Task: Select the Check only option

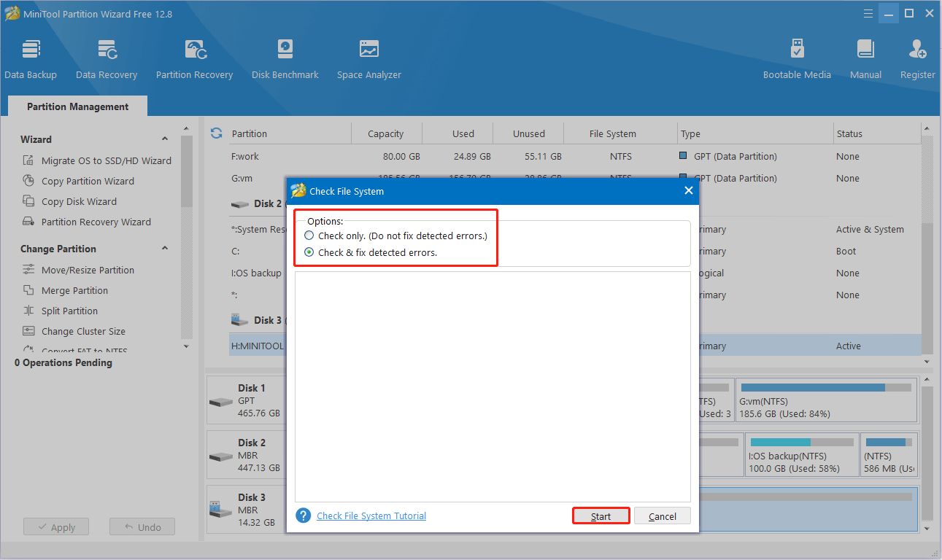Action: [309, 235]
